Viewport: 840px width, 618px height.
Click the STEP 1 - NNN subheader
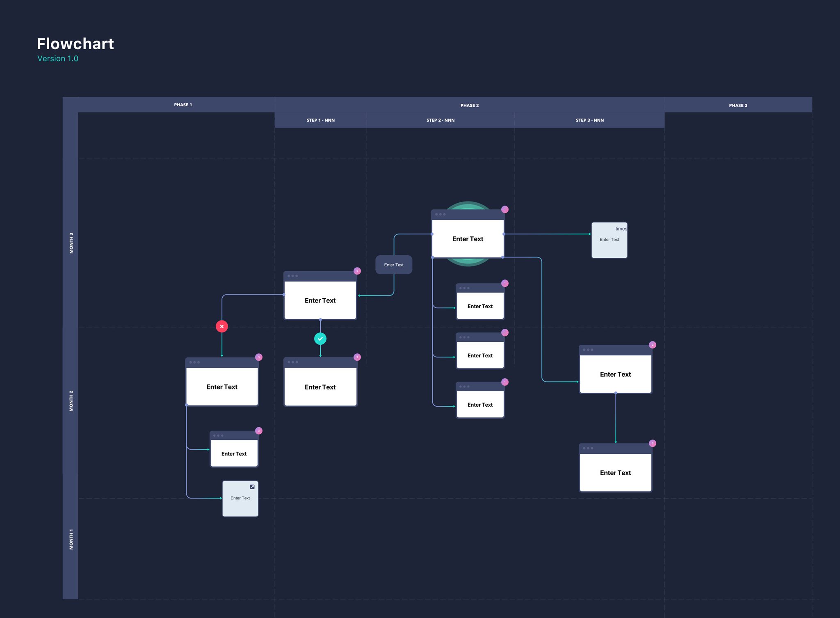coord(321,120)
